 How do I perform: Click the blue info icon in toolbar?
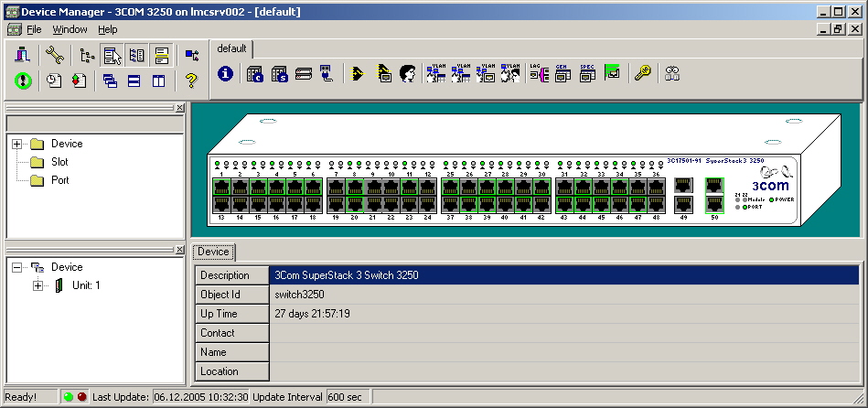pos(225,73)
